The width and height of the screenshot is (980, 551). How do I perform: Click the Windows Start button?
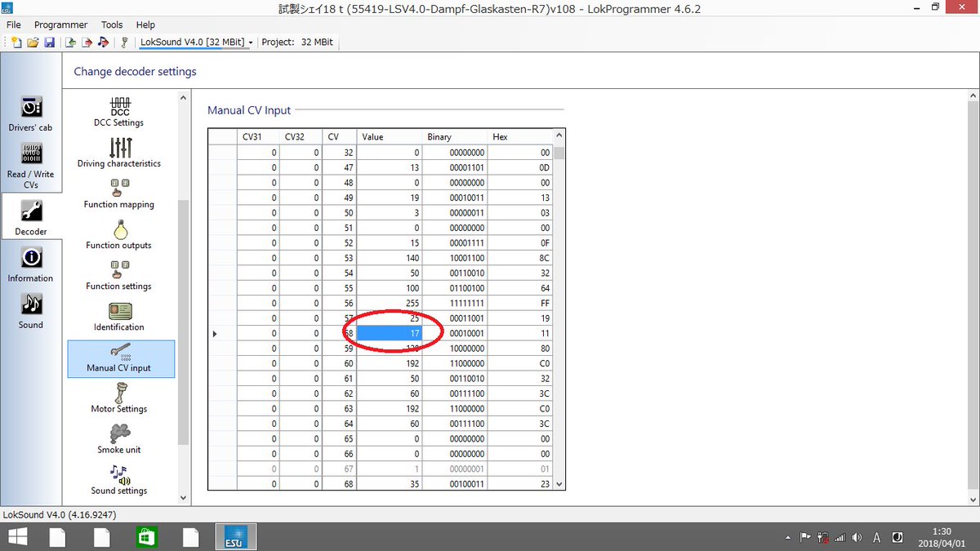point(16,536)
